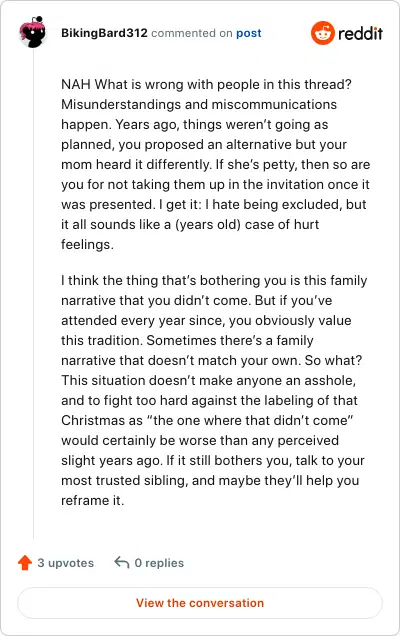Click the orange upvote arrow icon
400x636 pixels.
click(x=25, y=563)
